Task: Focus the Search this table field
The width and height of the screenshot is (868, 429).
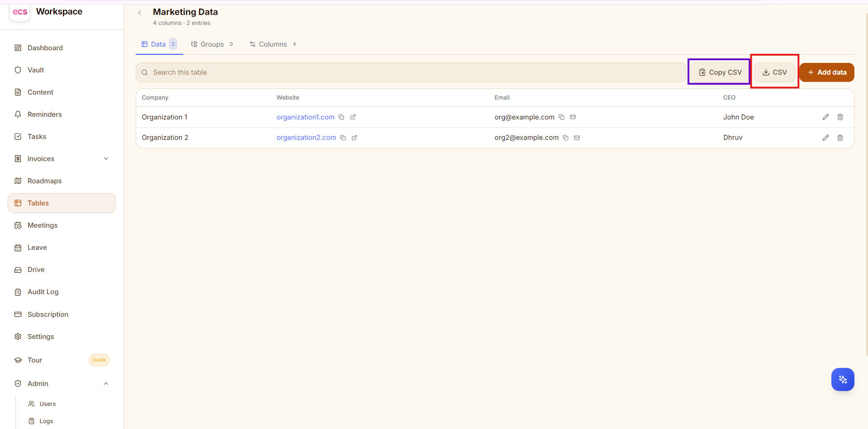Action: 411,72
